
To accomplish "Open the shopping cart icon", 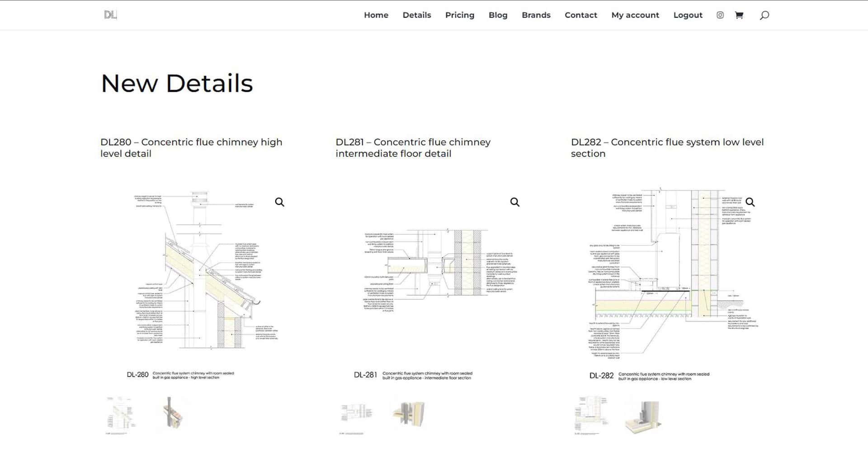I will coord(739,15).
